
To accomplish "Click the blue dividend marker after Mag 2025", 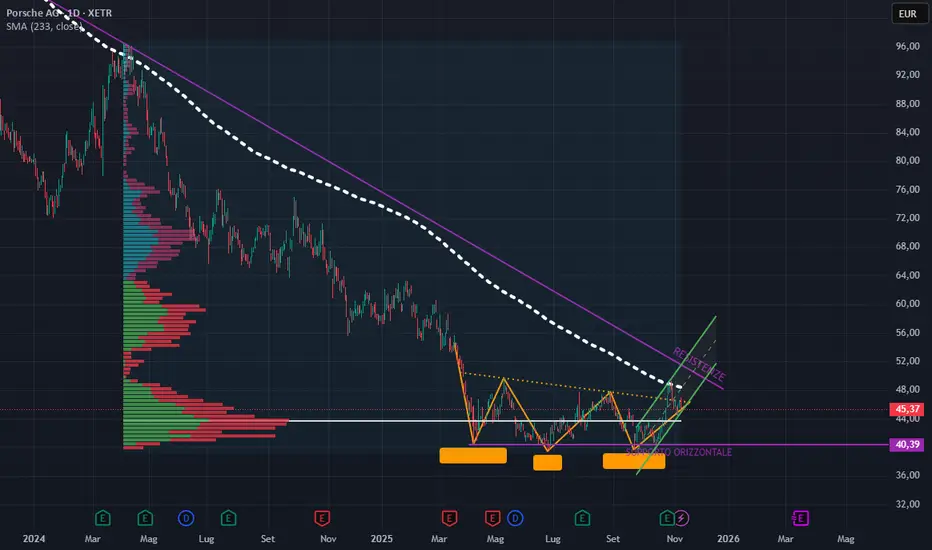I will point(515,518).
